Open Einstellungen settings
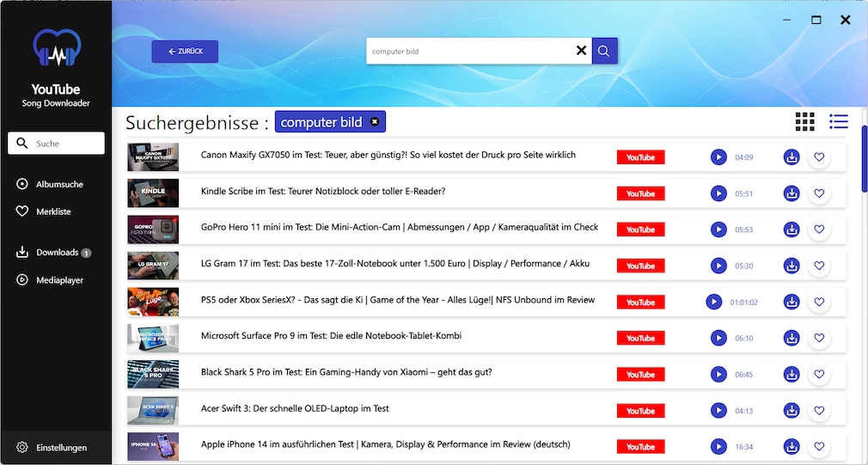This screenshot has width=868, height=465. [x=60, y=448]
